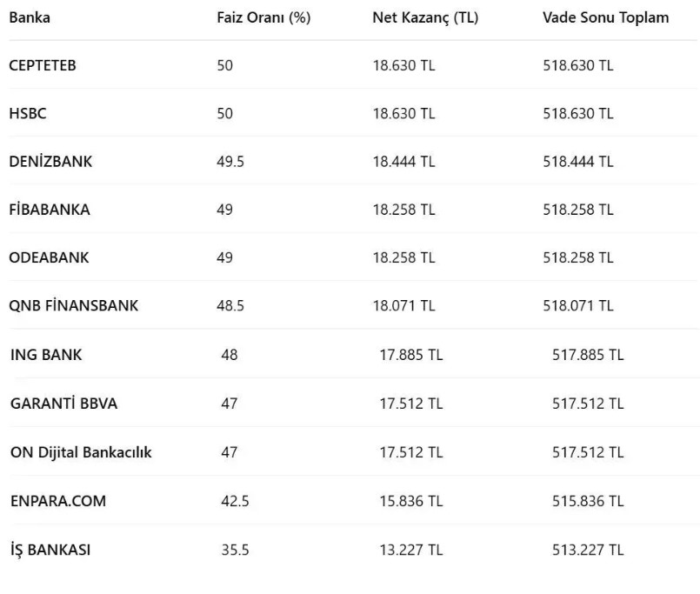This screenshot has width=700, height=594.
Task: Click the 42.5 interest rate value
Action: [235, 501]
